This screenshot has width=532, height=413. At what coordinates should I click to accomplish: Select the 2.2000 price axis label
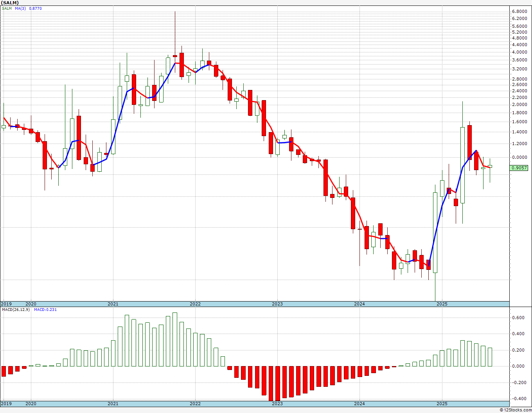pyautogui.click(x=519, y=97)
